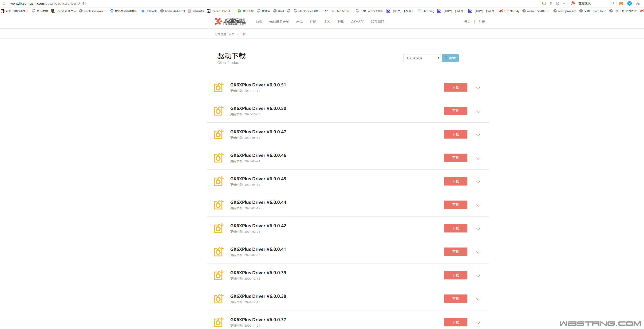
Task: Open the www.pixiv.net bookmark
Action: [x=565, y=11]
